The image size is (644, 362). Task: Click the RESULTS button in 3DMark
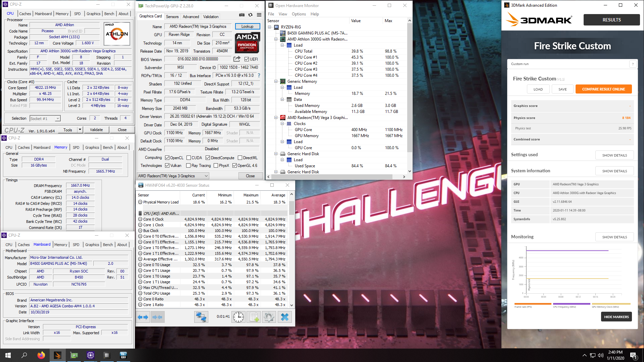coord(611,20)
